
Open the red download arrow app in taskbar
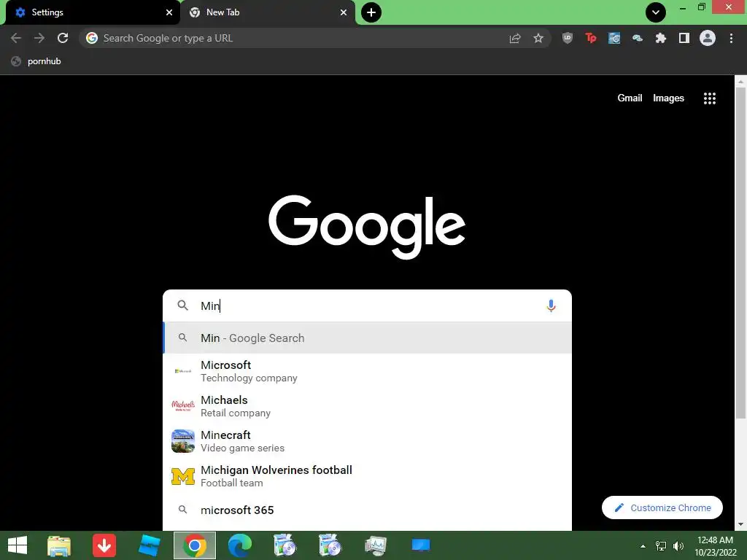[x=104, y=545]
